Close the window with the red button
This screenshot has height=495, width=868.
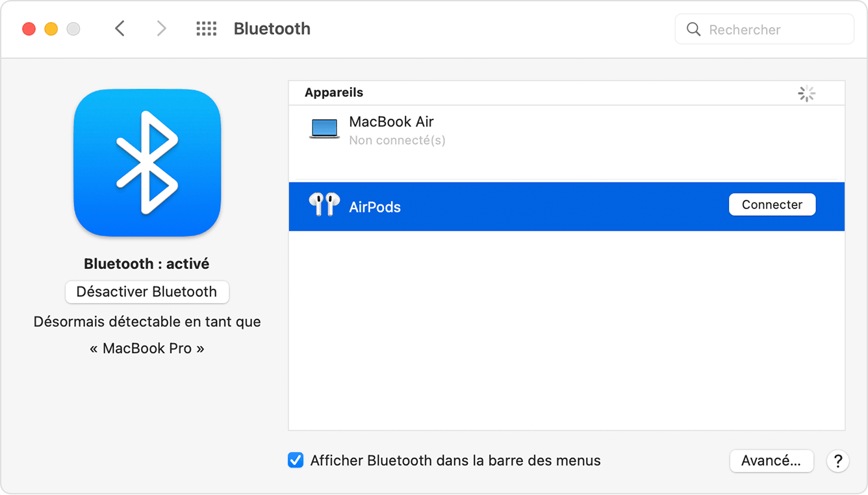pos(29,29)
